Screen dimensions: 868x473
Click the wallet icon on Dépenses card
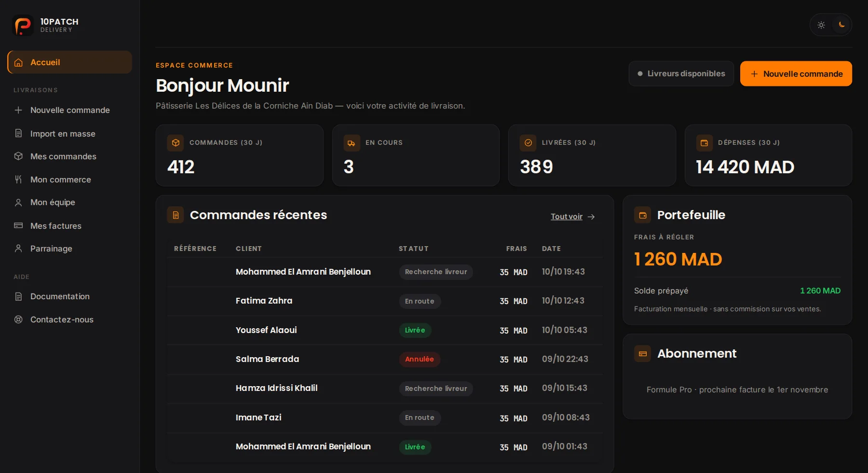[x=704, y=143]
